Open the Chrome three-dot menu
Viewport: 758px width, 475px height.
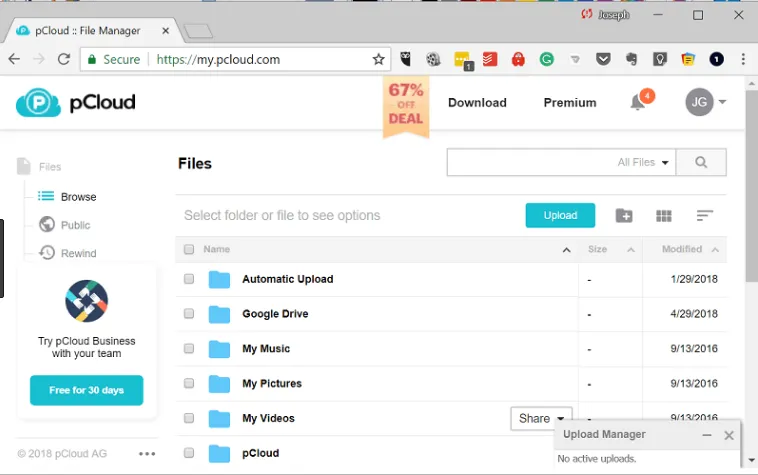[x=743, y=59]
